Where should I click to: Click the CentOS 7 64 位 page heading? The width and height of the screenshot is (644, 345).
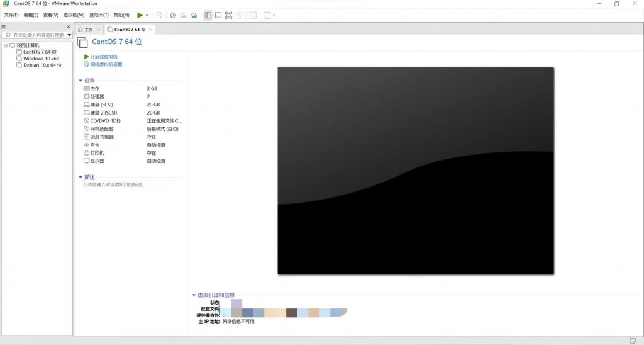[x=116, y=42]
